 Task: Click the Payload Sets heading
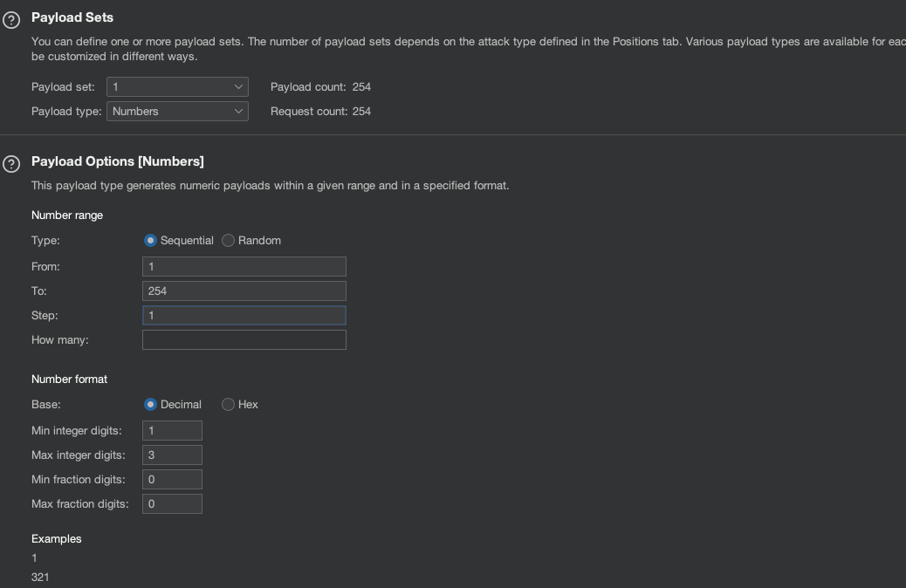click(72, 17)
